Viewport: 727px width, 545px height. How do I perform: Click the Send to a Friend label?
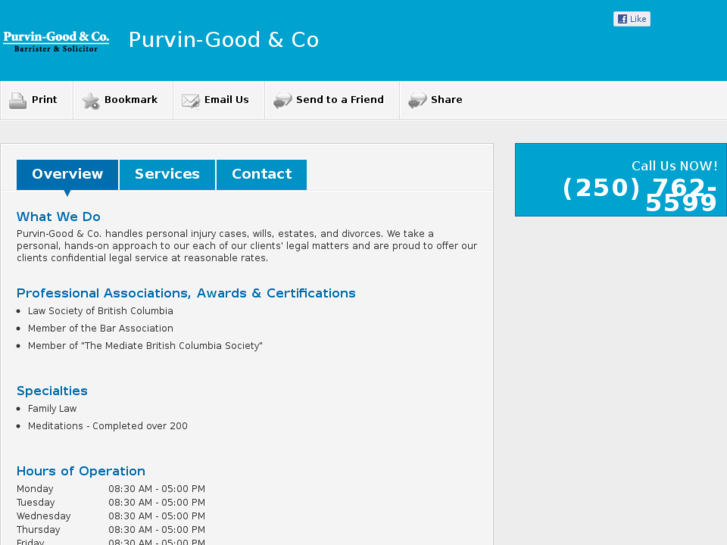click(x=340, y=100)
